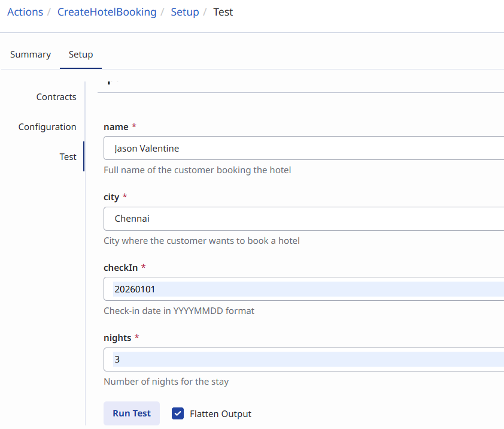This screenshot has width=504, height=429.
Task: Open the Contracts section in the sidebar
Action: 56,97
